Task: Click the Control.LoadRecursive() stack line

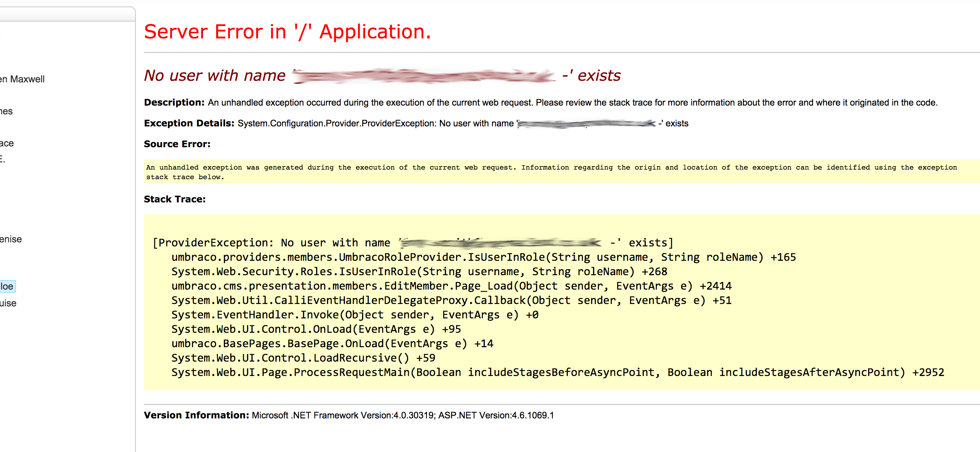Action: 303,358
